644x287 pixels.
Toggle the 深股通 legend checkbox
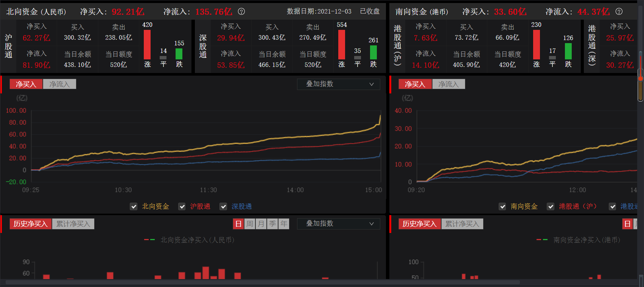pos(223,206)
